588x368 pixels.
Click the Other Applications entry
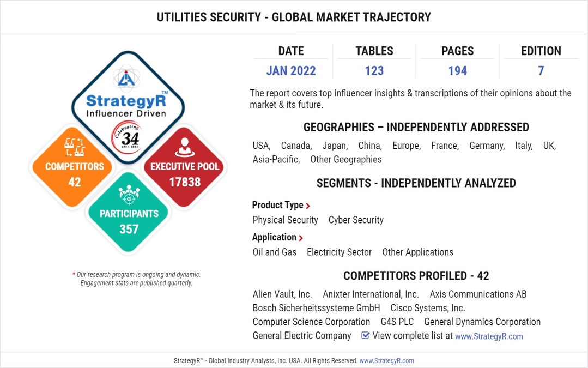tap(418, 252)
